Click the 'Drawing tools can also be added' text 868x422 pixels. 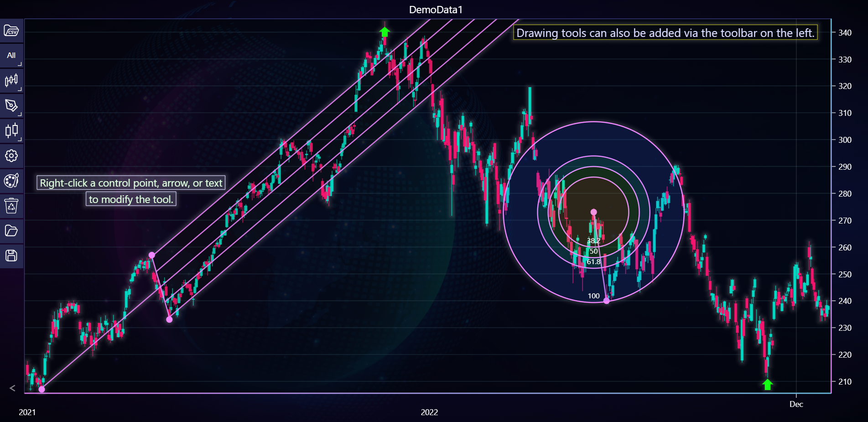click(665, 33)
